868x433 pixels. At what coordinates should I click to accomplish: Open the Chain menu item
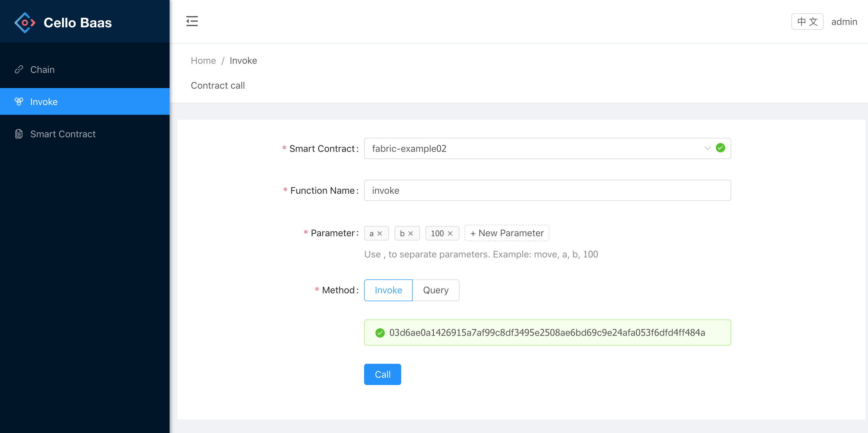tap(84, 69)
